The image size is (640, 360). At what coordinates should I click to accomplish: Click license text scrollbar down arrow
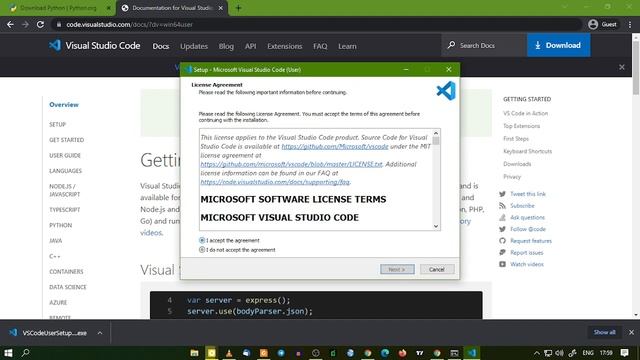(436, 226)
